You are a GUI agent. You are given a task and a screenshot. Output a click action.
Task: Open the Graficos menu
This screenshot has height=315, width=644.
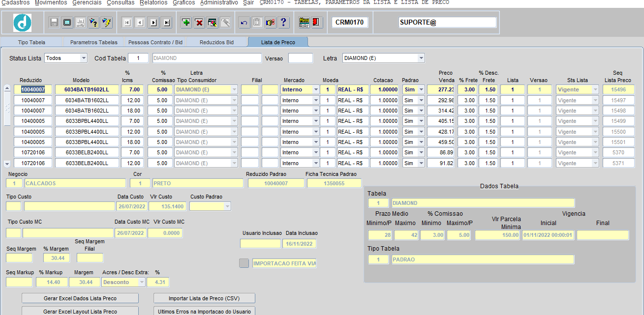[184, 2]
